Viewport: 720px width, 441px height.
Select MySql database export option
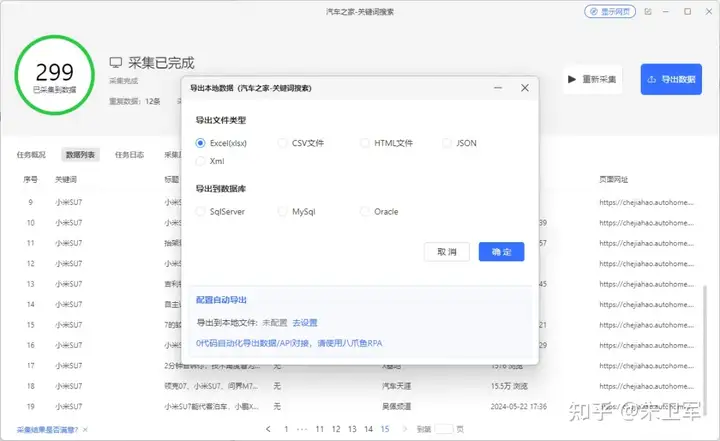297,211
